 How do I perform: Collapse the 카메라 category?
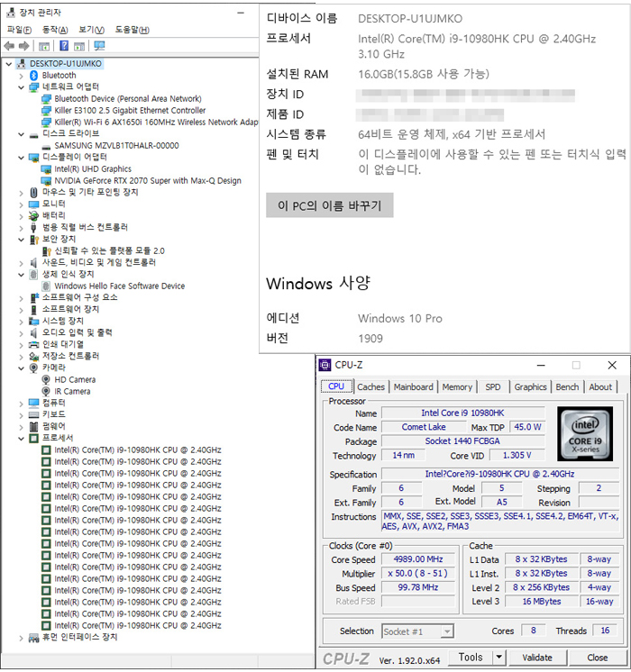[21, 368]
